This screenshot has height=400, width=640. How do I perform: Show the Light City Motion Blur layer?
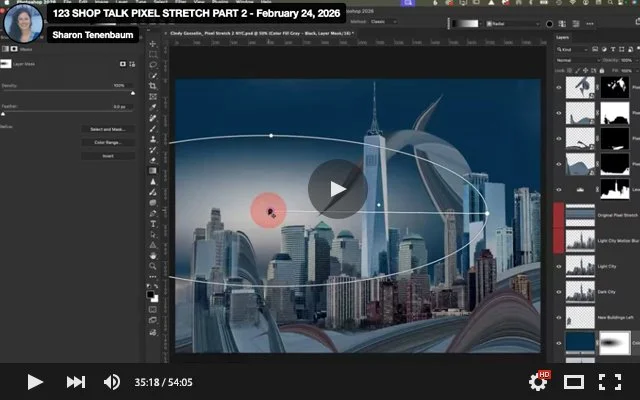pyautogui.click(x=559, y=241)
